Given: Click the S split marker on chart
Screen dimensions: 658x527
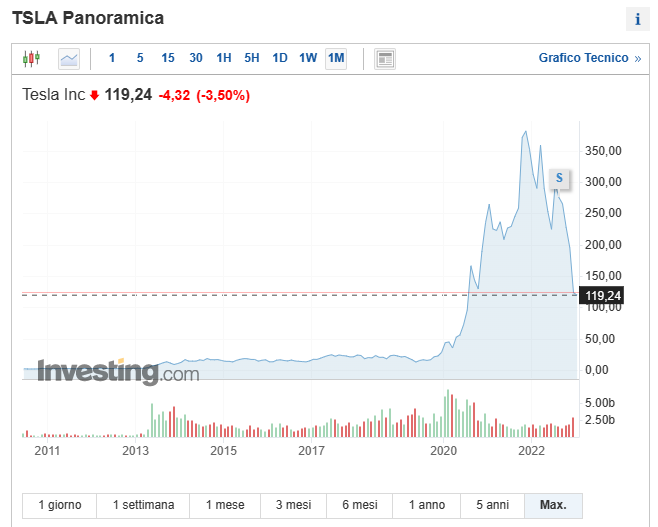Looking at the screenshot, I should [559, 178].
